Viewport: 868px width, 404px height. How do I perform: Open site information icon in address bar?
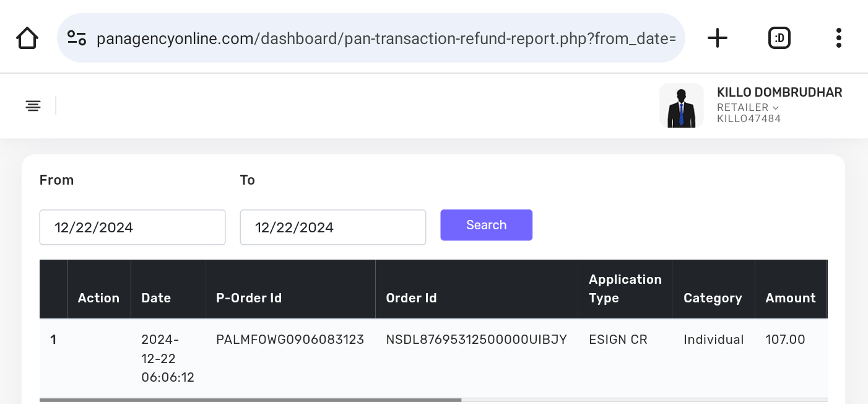[77, 38]
